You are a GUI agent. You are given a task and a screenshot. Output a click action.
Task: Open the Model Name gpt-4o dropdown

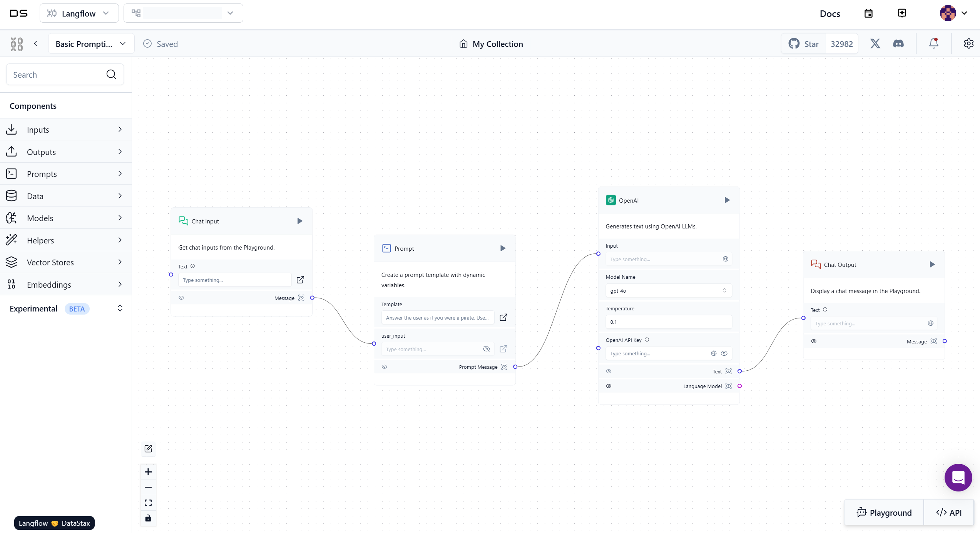[x=669, y=291]
